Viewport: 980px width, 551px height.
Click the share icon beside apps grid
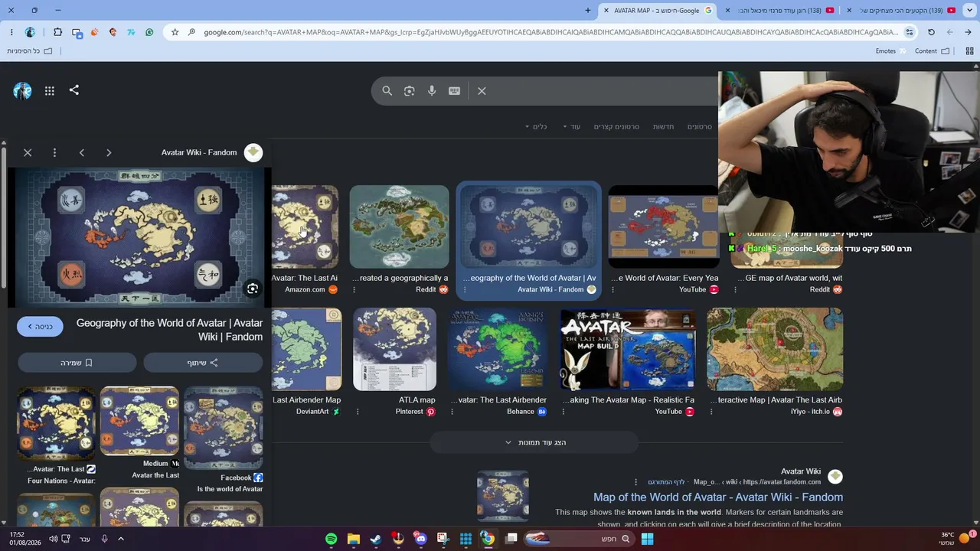click(x=74, y=90)
